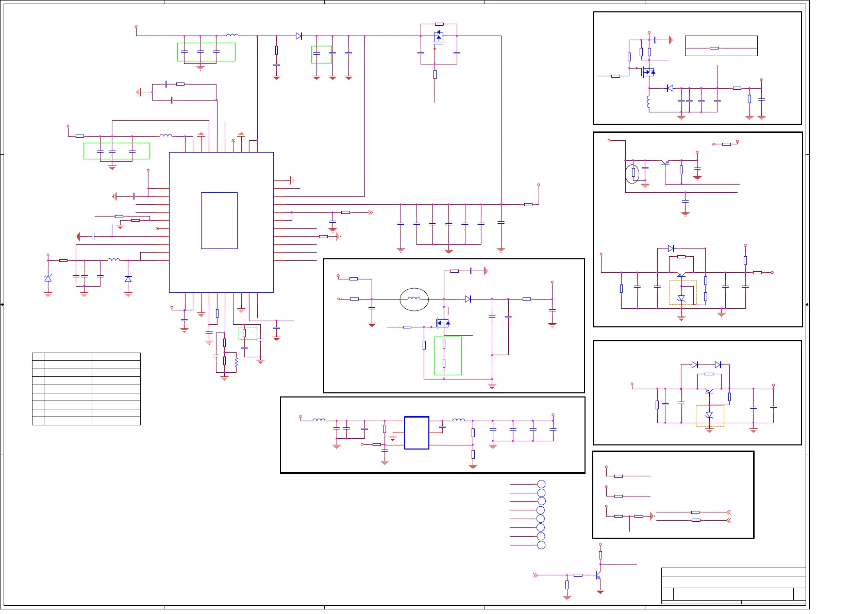Select the resistor inside the black-framed rectangle
Viewport: 868px width, 614px height.
click(714, 48)
